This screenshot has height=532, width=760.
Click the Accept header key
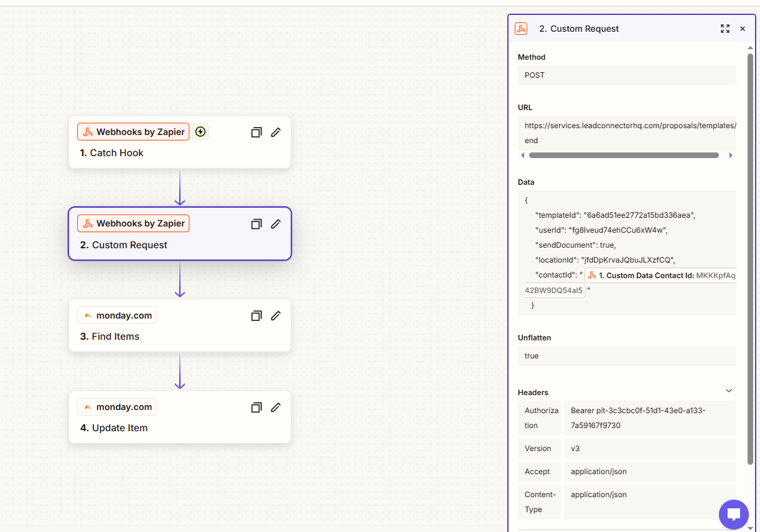pyautogui.click(x=539, y=472)
